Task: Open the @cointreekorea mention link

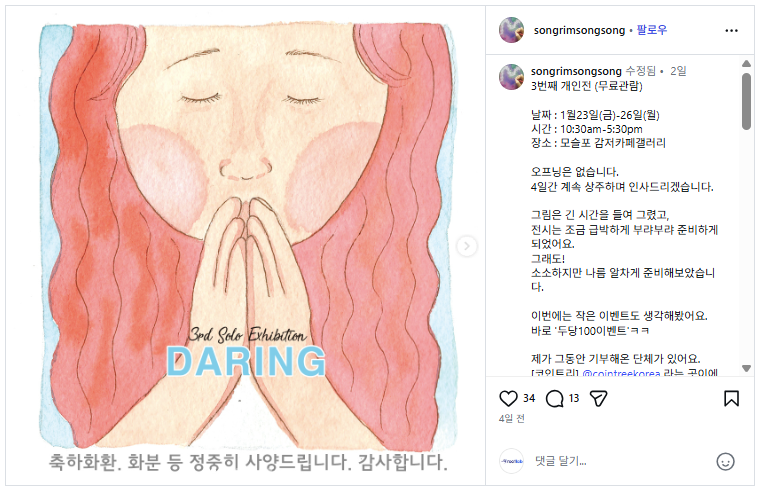Action: point(621,373)
